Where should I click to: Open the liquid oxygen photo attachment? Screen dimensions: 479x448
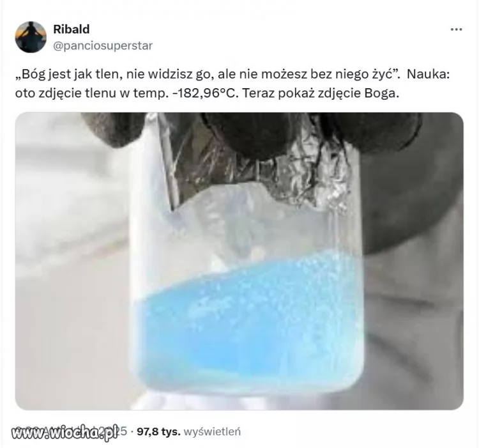pyautogui.click(x=240, y=261)
